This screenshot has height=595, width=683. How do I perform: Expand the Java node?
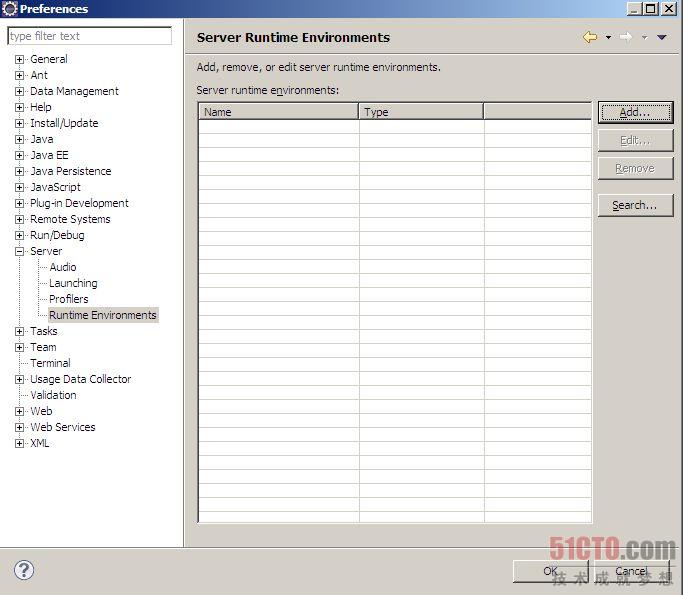point(19,139)
